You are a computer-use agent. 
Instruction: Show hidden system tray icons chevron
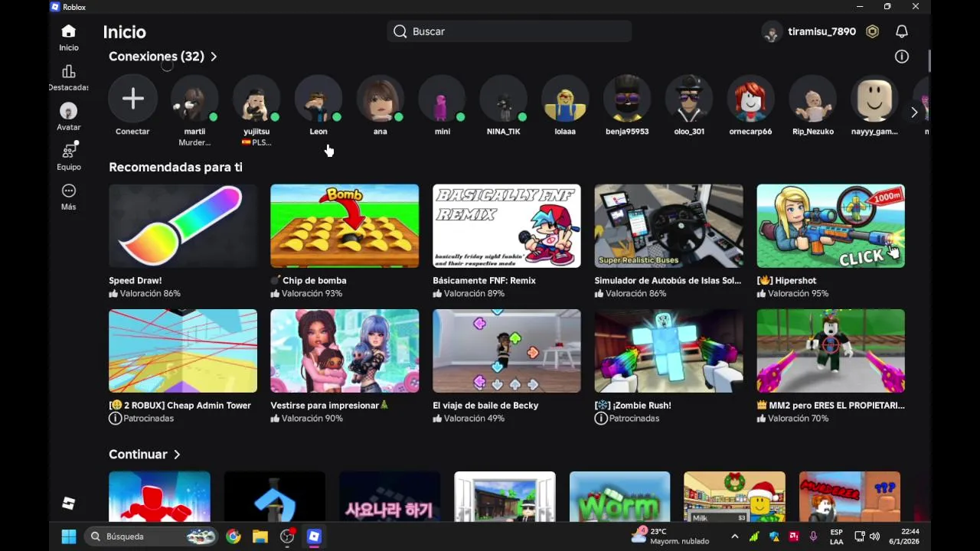735,536
